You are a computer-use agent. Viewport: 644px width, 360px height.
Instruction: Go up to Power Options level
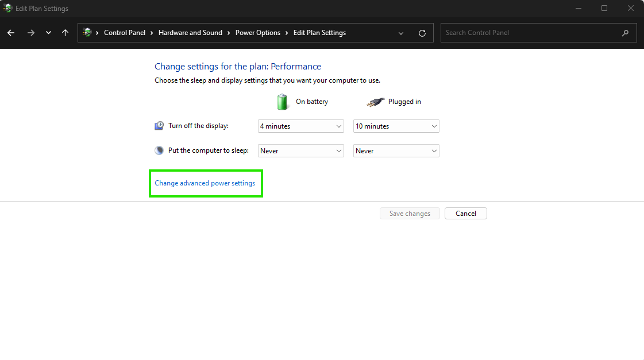(65, 33)
